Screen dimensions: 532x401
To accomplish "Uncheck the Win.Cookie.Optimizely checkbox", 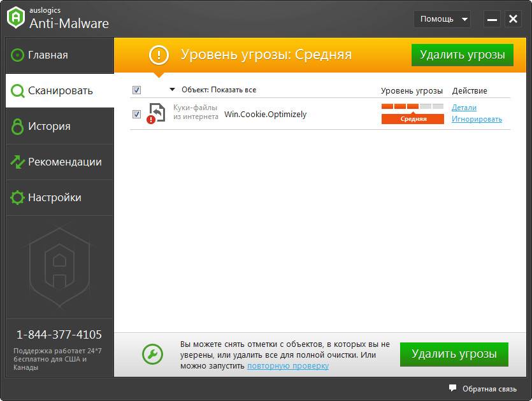I will (x=136, y=114).
